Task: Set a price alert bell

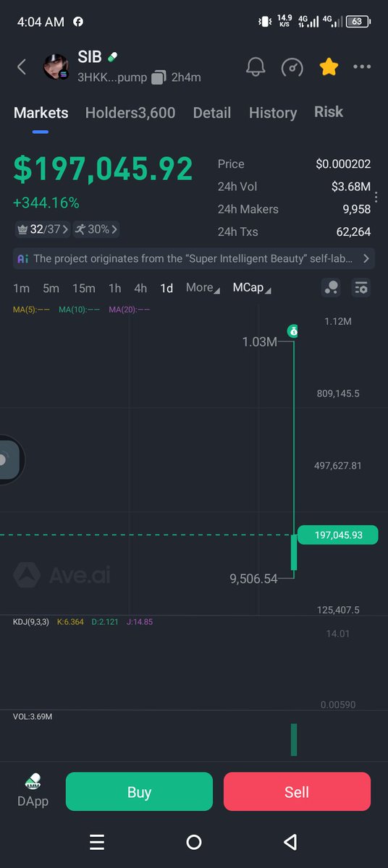Action: click(x=256, y=67)
